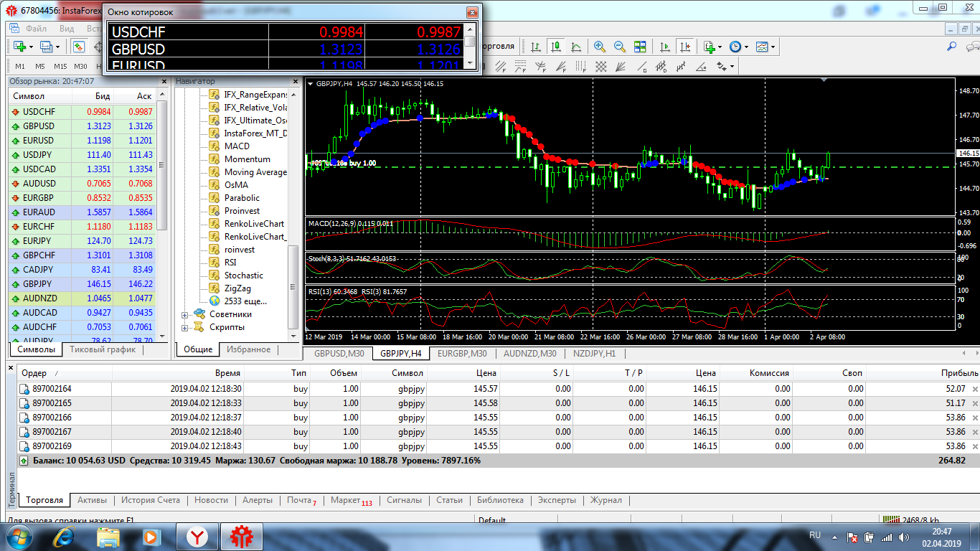Screen dimensions: 980x551
Task: Select the MACD indicator in Navigator
Action: coord(237,146)
